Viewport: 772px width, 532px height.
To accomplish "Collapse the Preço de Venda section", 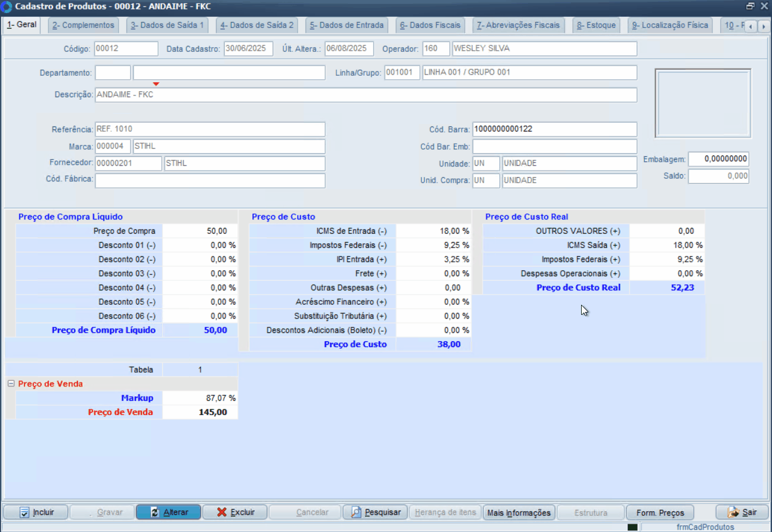I will [11, 384].
